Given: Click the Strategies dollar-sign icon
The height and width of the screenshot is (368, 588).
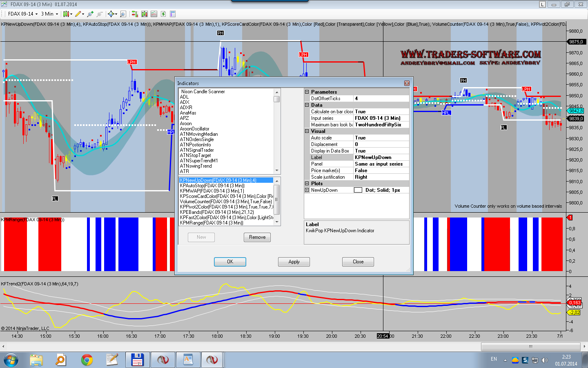Looking at the screenshot, I should (163, 14).
